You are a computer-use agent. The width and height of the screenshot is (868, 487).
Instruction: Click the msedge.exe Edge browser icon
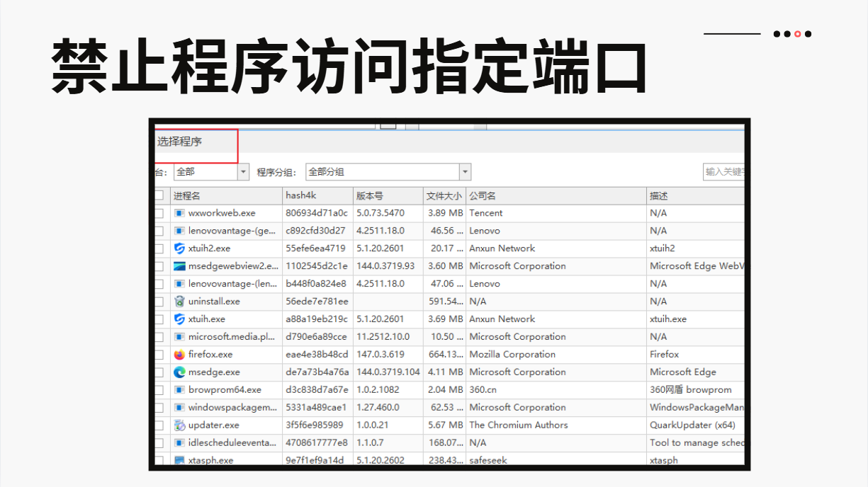coord(179,372)
